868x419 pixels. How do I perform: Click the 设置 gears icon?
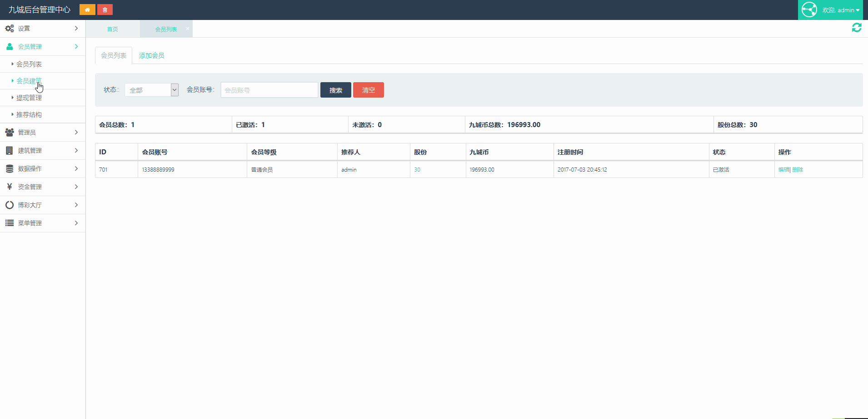10,28
